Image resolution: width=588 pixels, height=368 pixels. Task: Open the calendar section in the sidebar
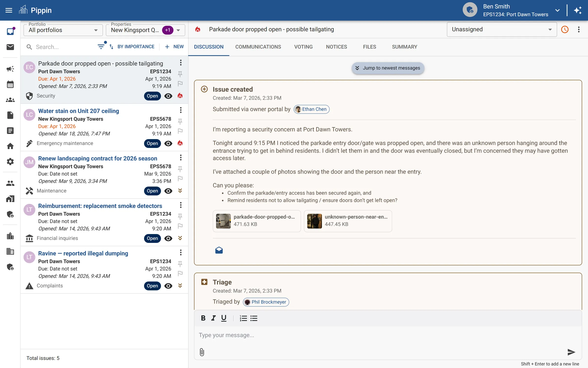10,84
